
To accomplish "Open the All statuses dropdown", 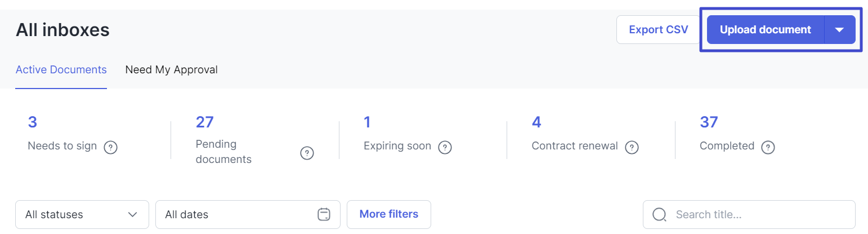I will click(82, 214).
